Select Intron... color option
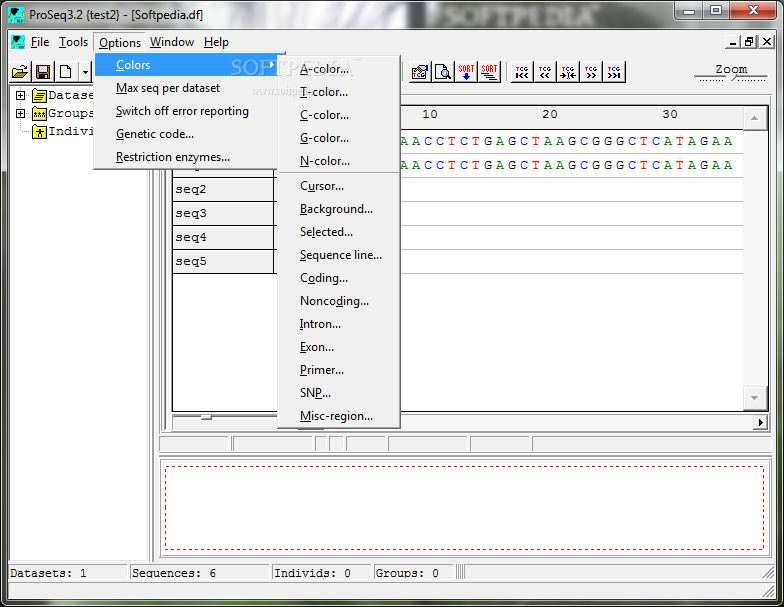 pos(339,324)
